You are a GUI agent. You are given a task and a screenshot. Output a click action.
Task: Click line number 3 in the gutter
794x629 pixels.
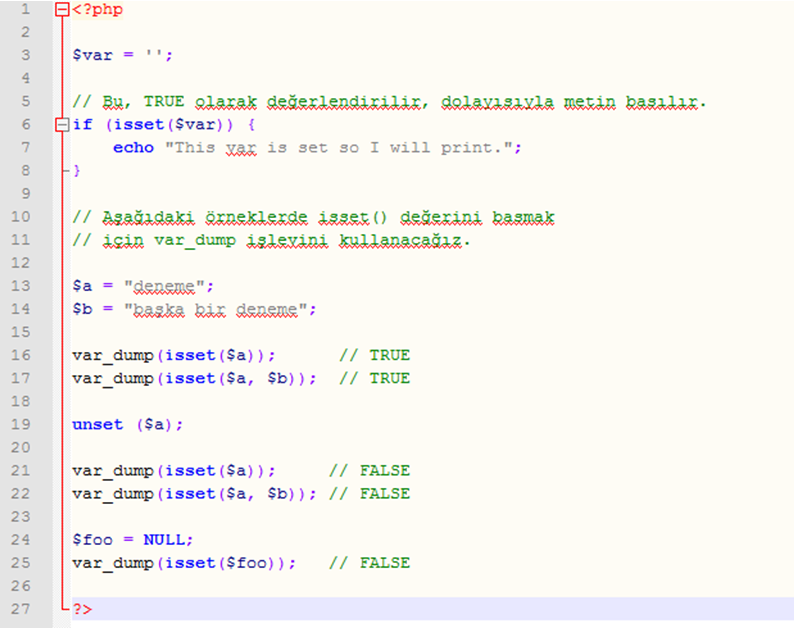coord(25,55)
